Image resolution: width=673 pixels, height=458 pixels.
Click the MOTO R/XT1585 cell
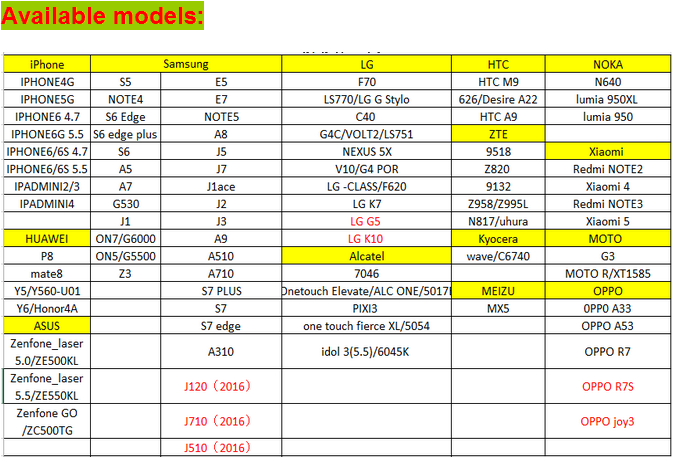pos(608,273)
